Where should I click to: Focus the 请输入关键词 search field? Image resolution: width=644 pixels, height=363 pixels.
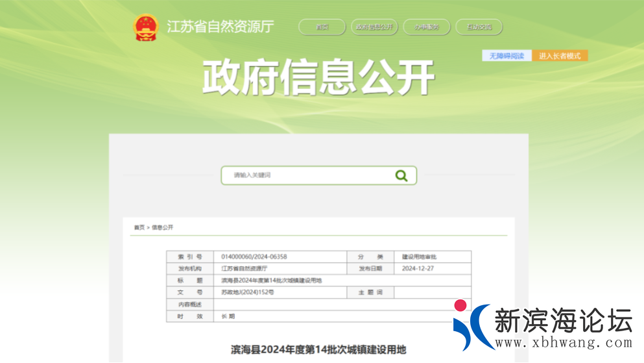tap(308, 175)
